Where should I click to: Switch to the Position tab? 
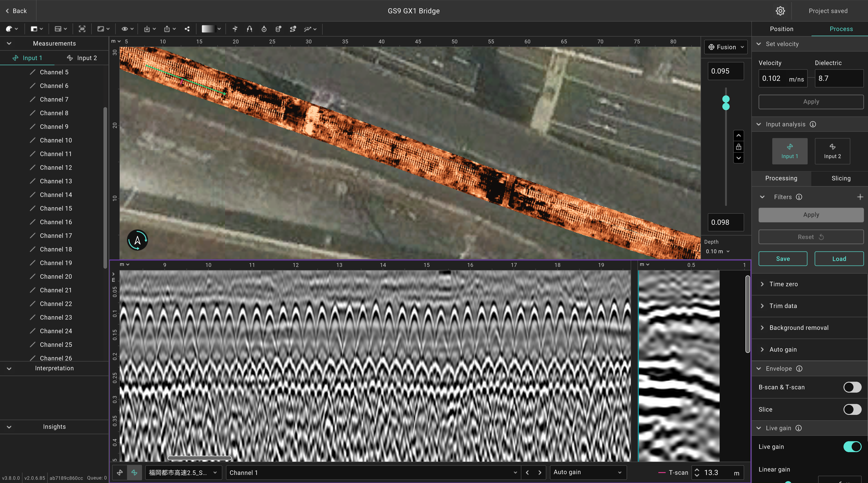click(781, 29)
